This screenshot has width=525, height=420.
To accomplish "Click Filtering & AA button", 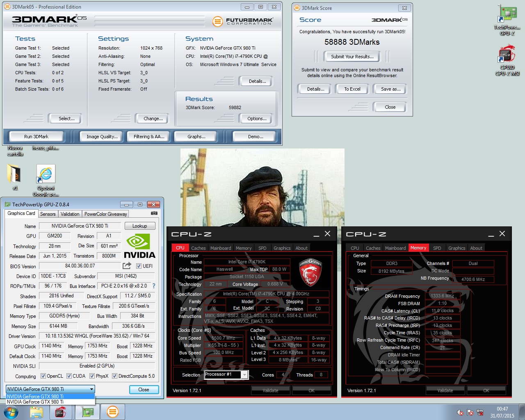I will tap(149, 137).
